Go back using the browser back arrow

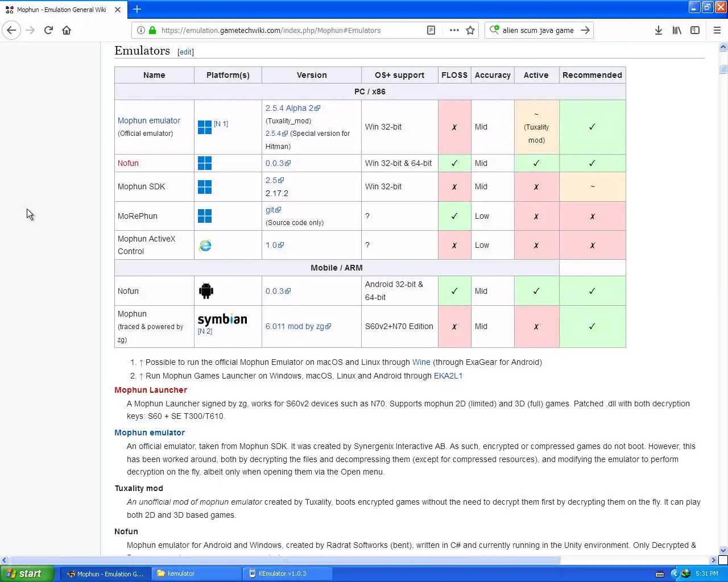[11, 30]
